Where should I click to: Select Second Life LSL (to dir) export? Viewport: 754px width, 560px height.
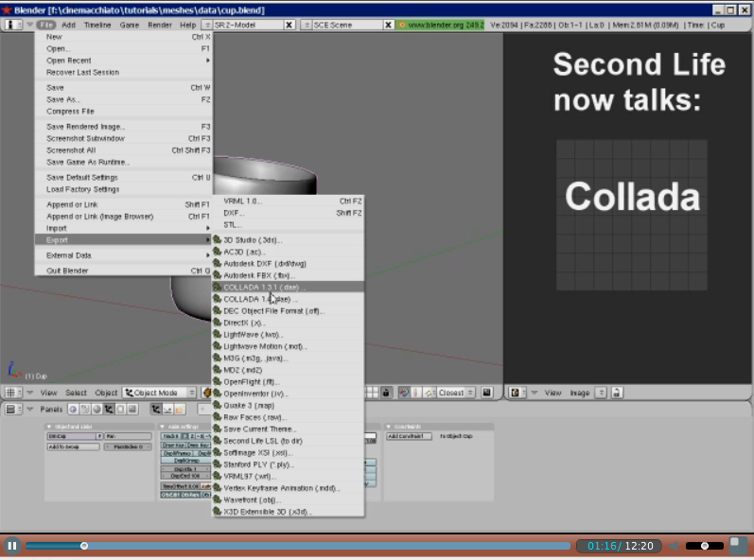pos(288,441)
